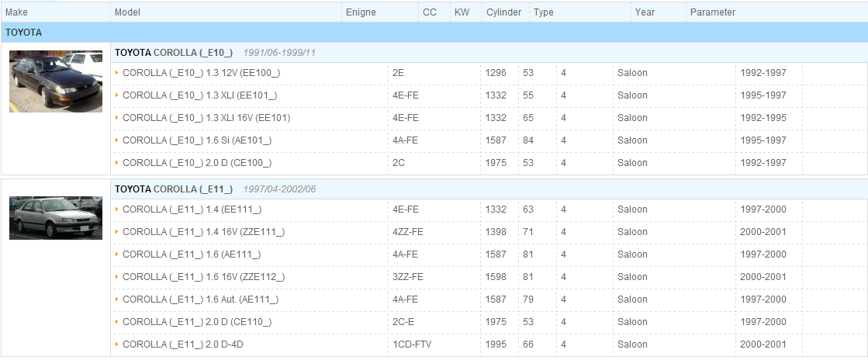Open COROLLA (_E11_) 1.4 (EE111_) model
Screen dimensions: 868x360
coord(192,209)
